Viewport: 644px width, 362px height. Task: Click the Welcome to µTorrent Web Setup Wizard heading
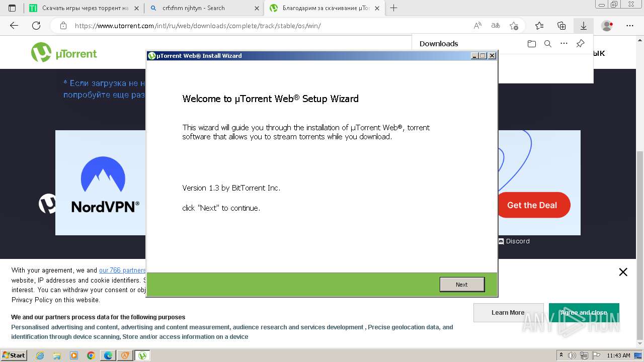(270, 99)
